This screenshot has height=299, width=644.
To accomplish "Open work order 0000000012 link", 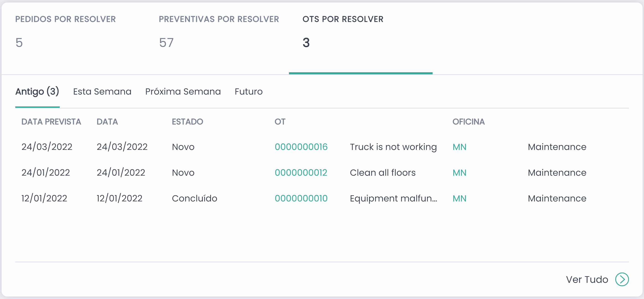I will coord(301,172).
